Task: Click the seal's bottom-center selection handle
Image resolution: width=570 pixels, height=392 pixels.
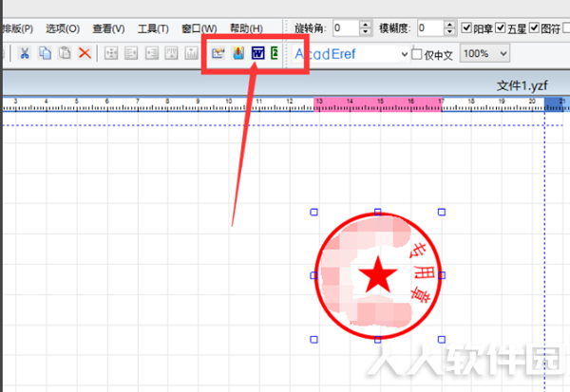Action: pos(378,339)
